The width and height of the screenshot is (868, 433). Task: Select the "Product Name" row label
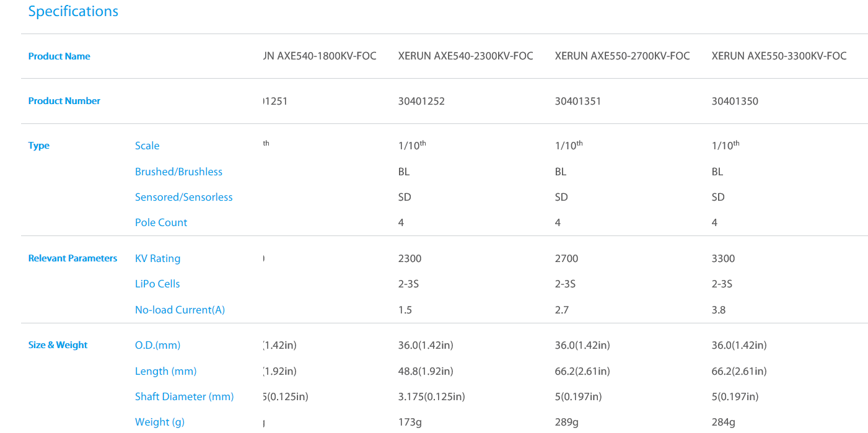[x=59, y=56]
